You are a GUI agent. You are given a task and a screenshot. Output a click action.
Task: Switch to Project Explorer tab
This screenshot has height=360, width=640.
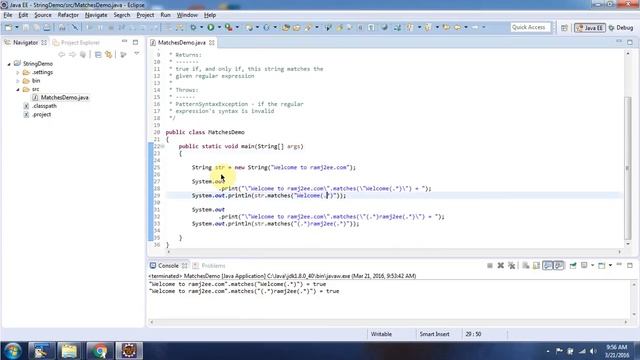point(76,42)
